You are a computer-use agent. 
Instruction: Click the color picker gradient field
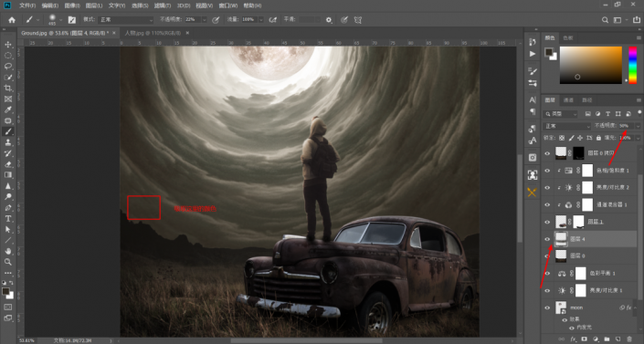pyautogui.click(x=591, y=66)
